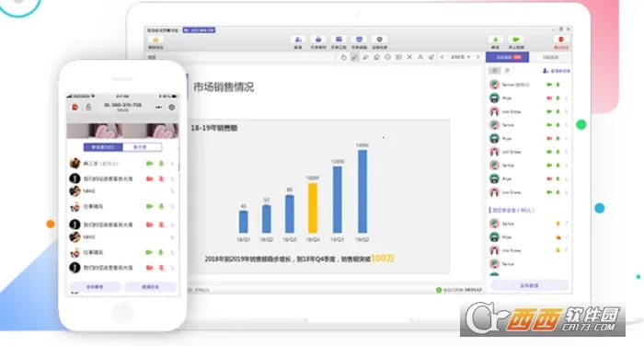Image resolution: width=644 pixels, height=346 pixels.
Task: Select the circle shape annotation tool
Action: pos(387,57)
